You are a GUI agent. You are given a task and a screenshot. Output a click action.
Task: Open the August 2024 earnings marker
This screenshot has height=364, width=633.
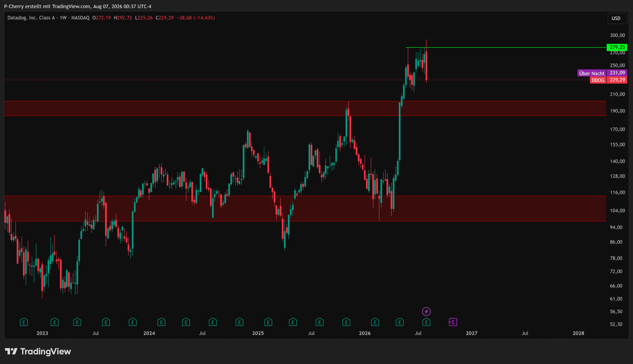(x=213, y=322)
